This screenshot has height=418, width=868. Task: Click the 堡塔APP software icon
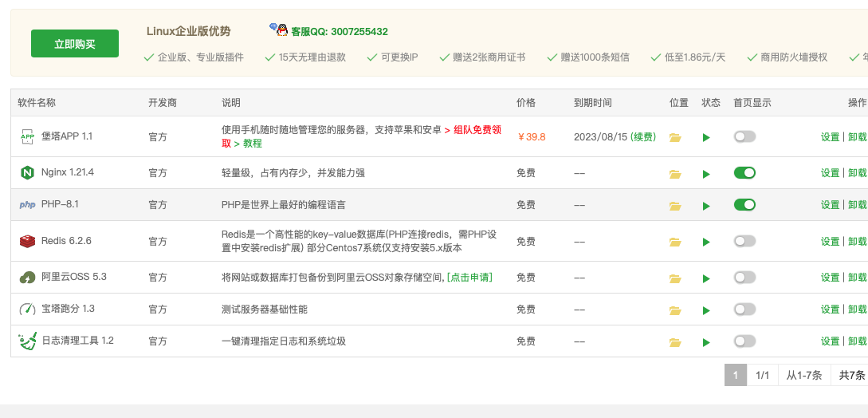27,136
